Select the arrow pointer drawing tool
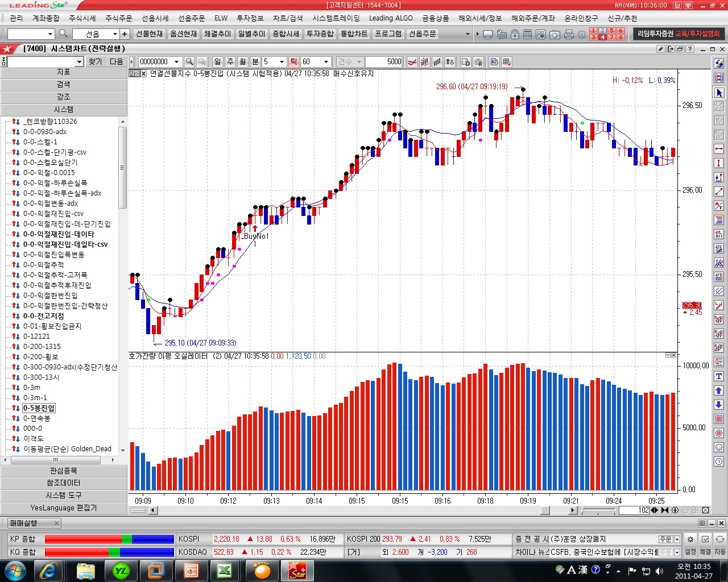728x582 pixels. [719, 93]
